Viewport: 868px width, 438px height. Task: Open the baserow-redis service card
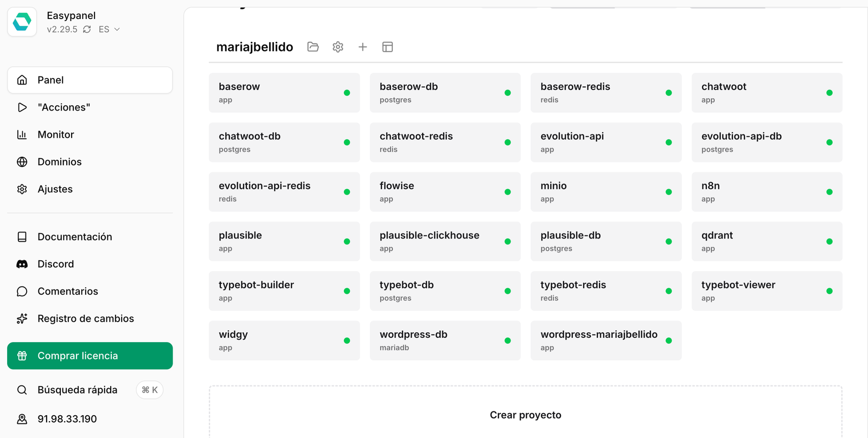(x=606, y=93)
